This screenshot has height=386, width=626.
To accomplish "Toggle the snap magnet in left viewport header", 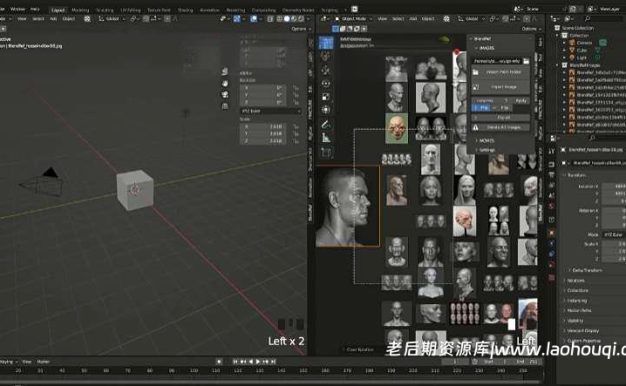I will tap(146, 19).
